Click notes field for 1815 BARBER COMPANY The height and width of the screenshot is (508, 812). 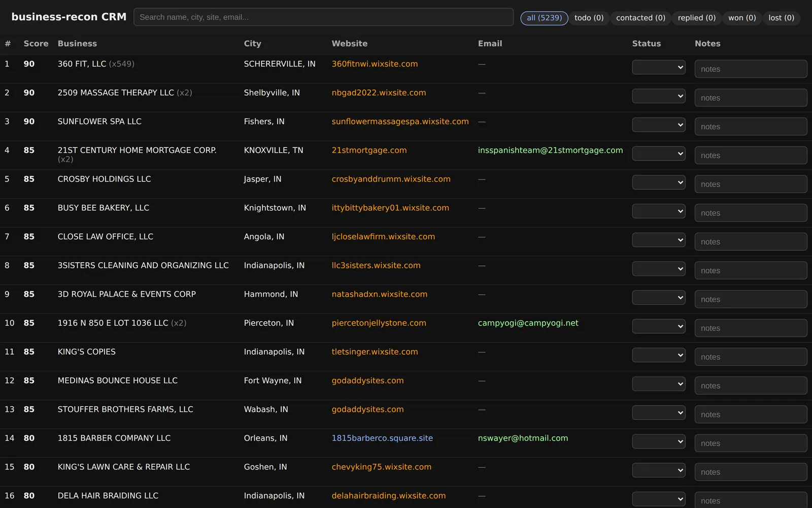(x=751, y=443)
